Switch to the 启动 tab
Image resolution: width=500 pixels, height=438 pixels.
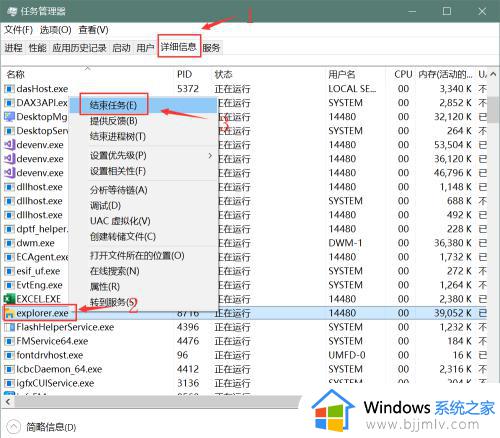(x=121, y=48)
